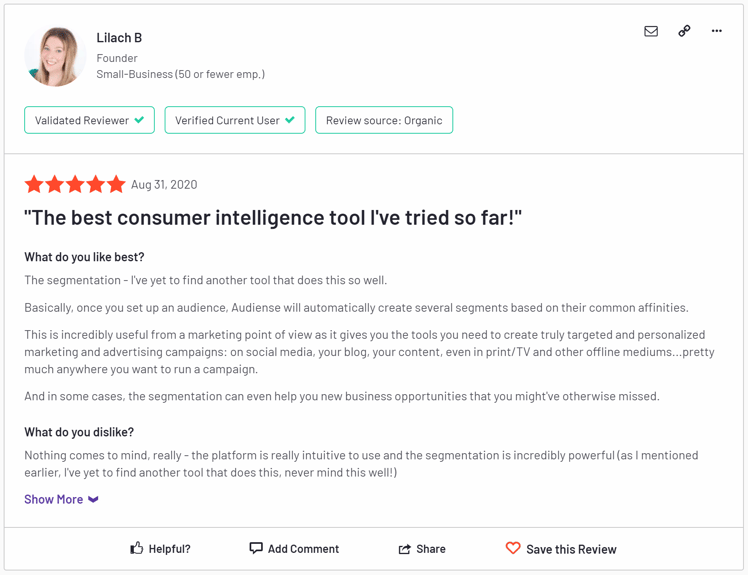Click the thumbs-up Helpful icon
748x575 pixels.
coord(136,548)
